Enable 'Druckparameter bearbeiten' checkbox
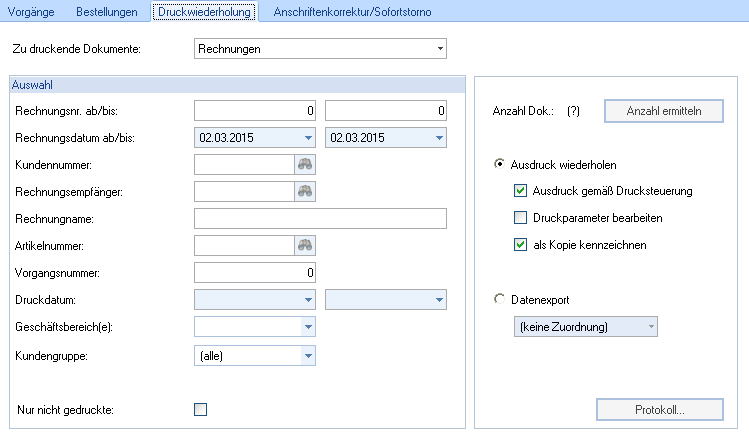The height and width of the screenshot is (434, 749). [x=520, y=218]
